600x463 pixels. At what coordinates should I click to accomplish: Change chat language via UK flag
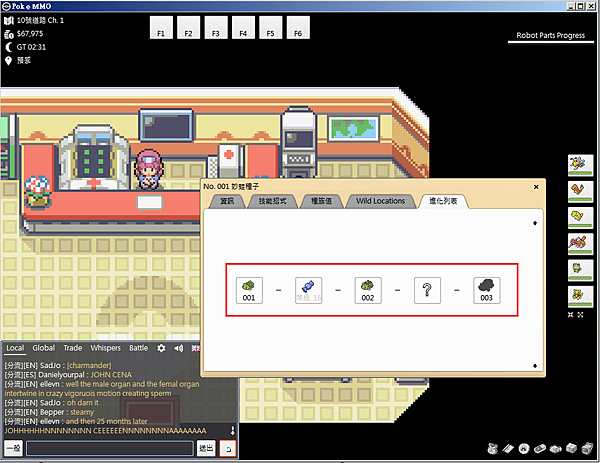[196, 348]
